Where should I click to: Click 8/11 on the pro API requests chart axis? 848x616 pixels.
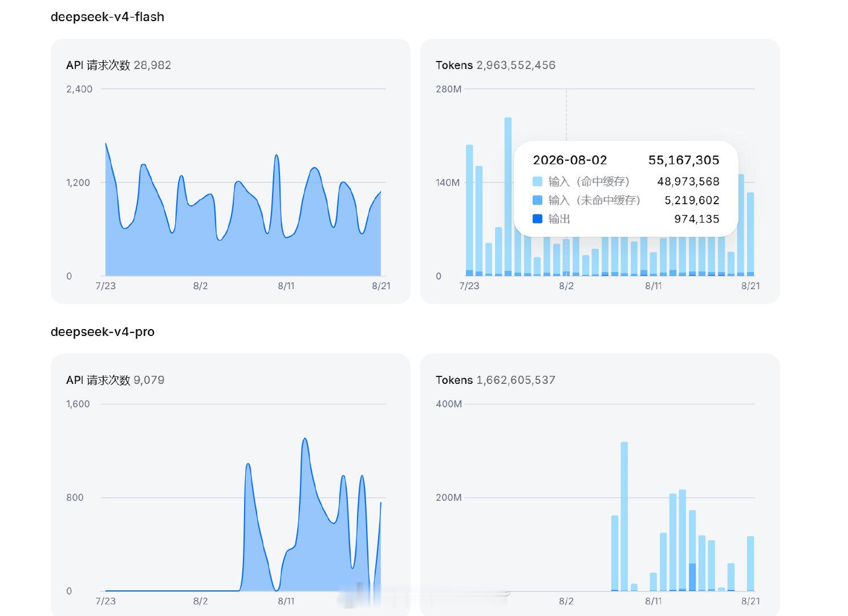point(286,601)
